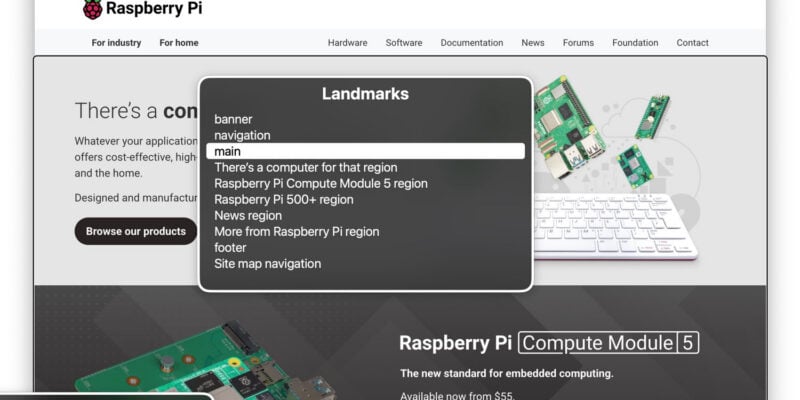Screen dimensions: 800x400
Task: Click the Contact link
Action: [692, 43]
